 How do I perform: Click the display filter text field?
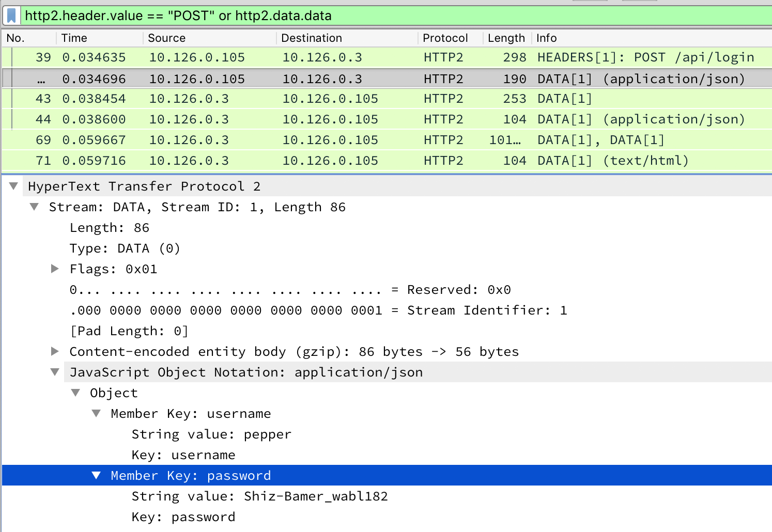pyautogui.click(x=395, y=15)
